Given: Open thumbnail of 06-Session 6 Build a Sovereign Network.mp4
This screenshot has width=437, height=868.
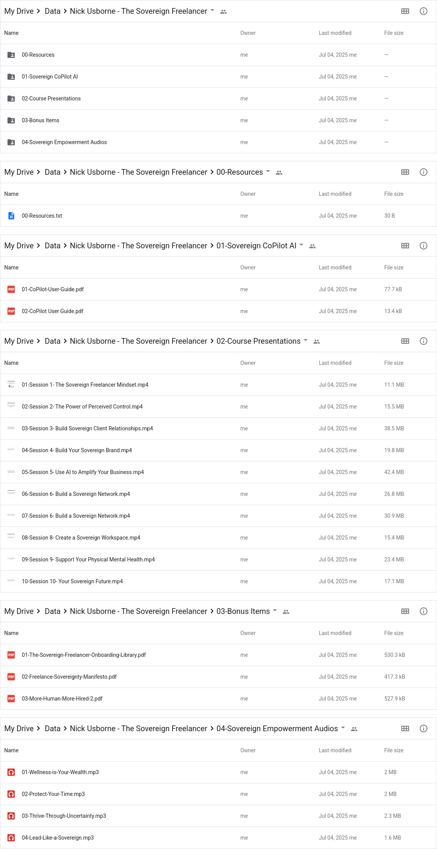Looking at the screenshot, I should [11, 494].
